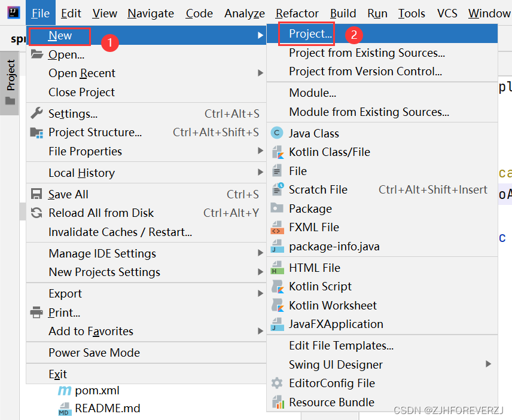Expand the Export submenu arrow
The image size is (512, 420).
point(260,293)
